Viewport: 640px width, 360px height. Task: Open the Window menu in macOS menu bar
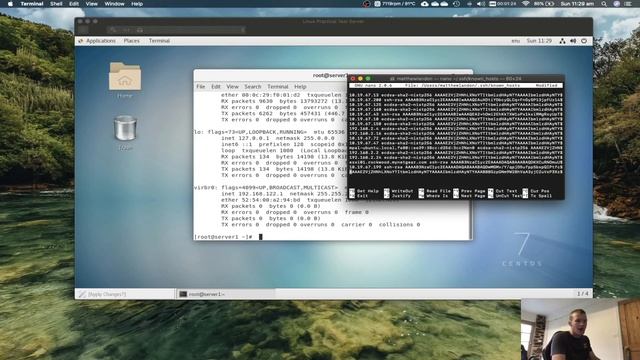(114, 4)
